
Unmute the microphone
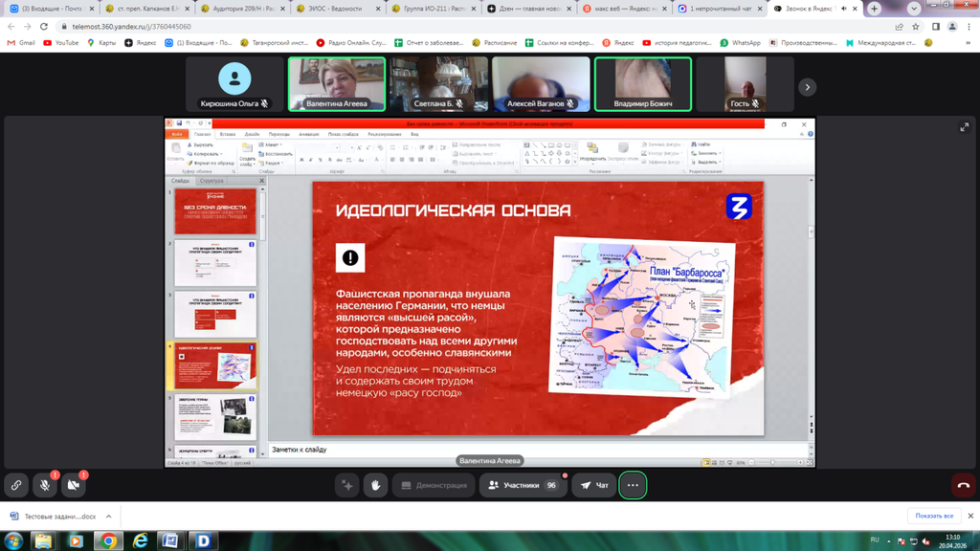coord(45,485)
